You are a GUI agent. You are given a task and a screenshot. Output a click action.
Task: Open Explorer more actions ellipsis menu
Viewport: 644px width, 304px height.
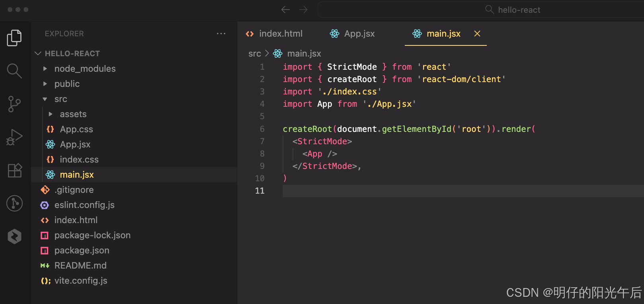(221, 33)
